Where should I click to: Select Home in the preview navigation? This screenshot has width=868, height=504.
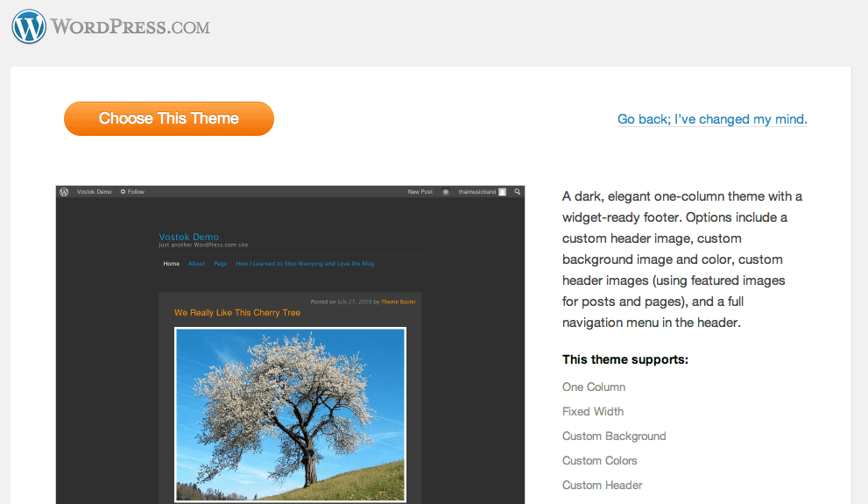171,264
